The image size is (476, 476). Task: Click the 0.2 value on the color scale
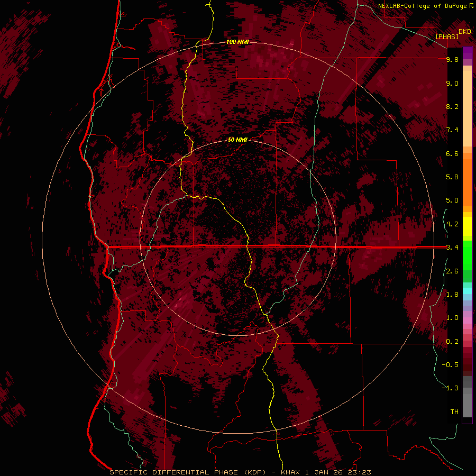click(452, 342)
